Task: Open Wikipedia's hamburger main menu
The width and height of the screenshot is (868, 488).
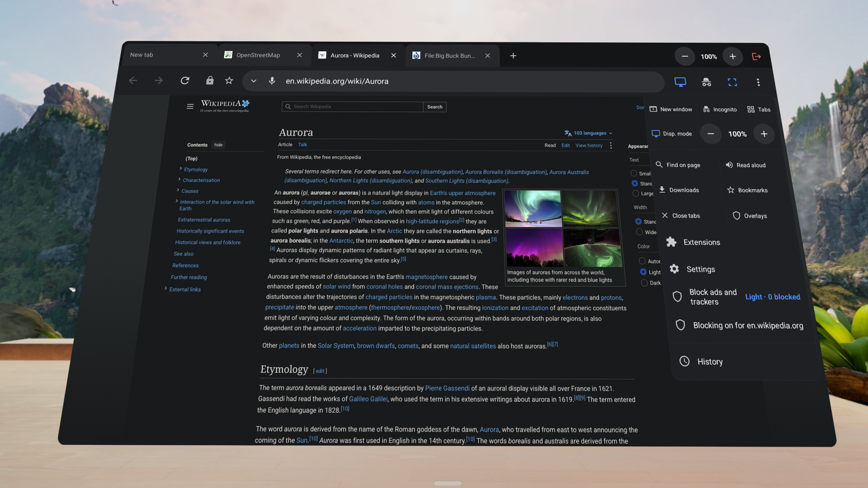Action: (x=190, y=106)
